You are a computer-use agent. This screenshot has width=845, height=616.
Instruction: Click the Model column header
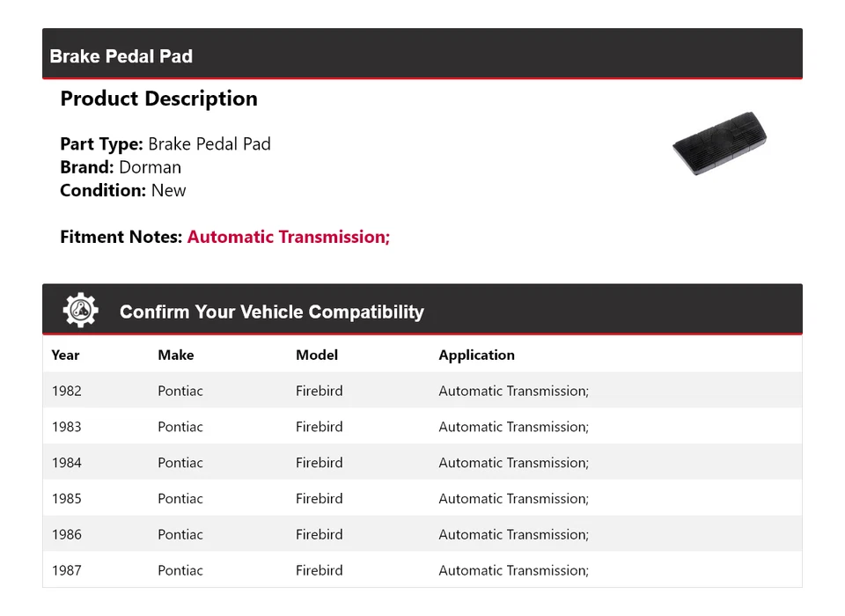click(317, 356)
